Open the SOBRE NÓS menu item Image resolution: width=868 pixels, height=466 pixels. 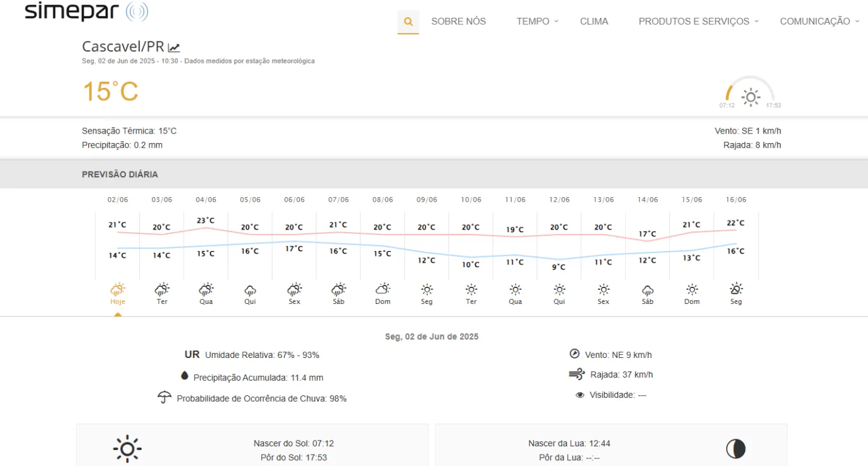click(x=459, y=22)
